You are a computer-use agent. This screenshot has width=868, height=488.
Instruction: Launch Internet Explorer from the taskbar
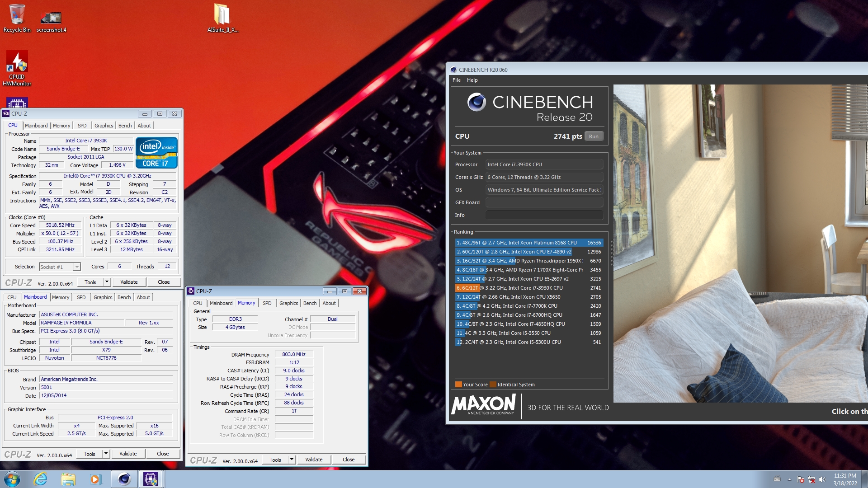tap(41, 479)
